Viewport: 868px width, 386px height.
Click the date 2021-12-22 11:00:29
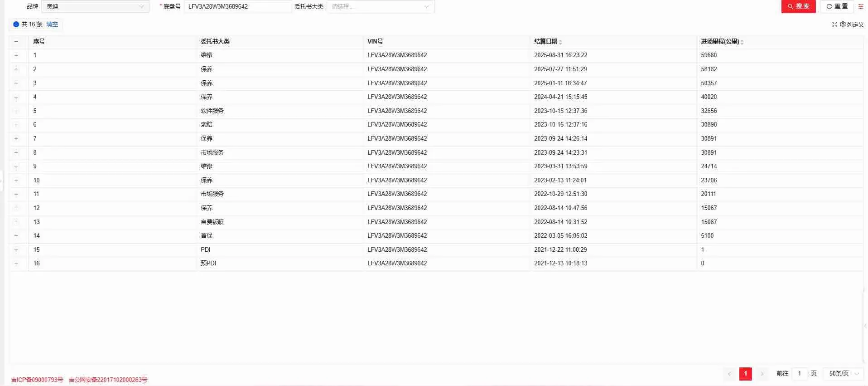click(x=561, y=249)
